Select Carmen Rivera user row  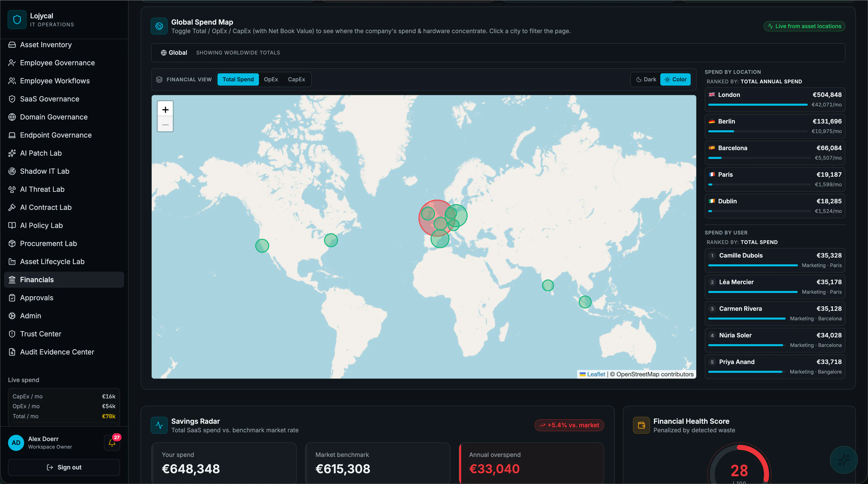[x=775, y=313]
